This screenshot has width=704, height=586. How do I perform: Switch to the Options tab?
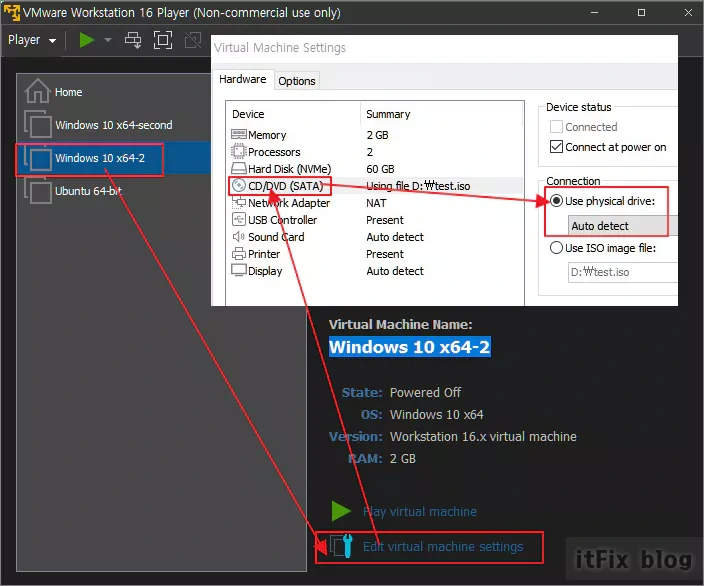pos(297,81)
